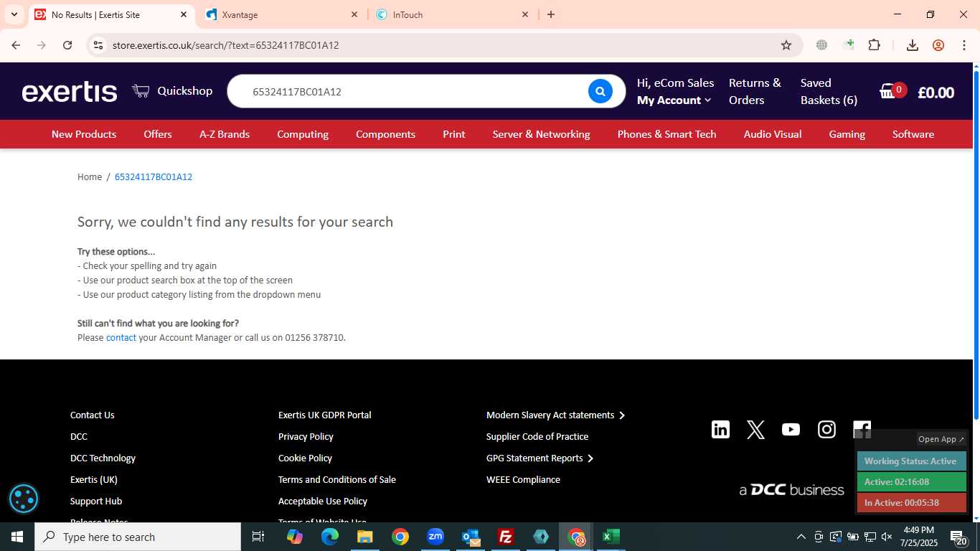Click Windows taskbar search box

tap(138, 537)
